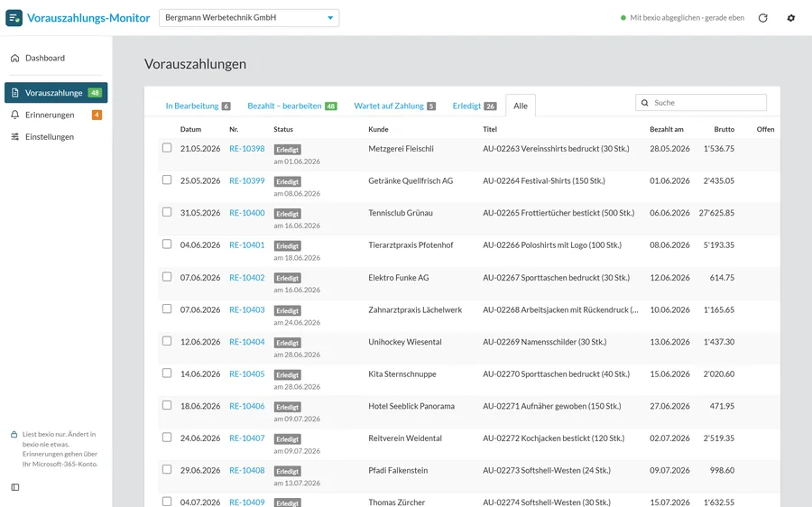The width and height of the screenshot is (812, 507).
Task: Sort by the Brutto column header
Action: click(724, 130)
